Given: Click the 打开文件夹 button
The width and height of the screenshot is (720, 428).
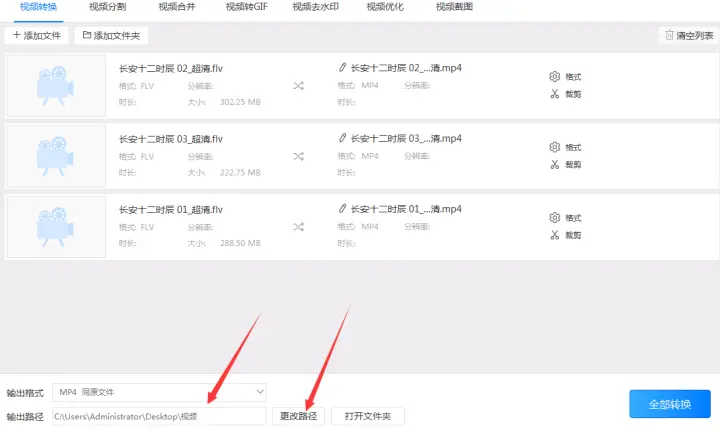Looking at the screenshot, I should 368,416.
